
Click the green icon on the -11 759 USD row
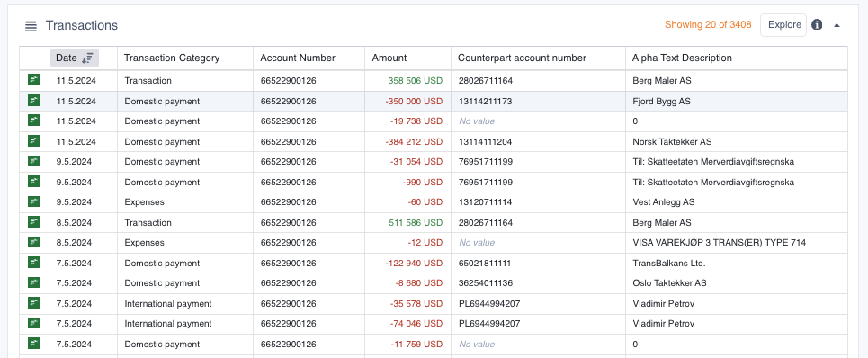click(34, 344)
